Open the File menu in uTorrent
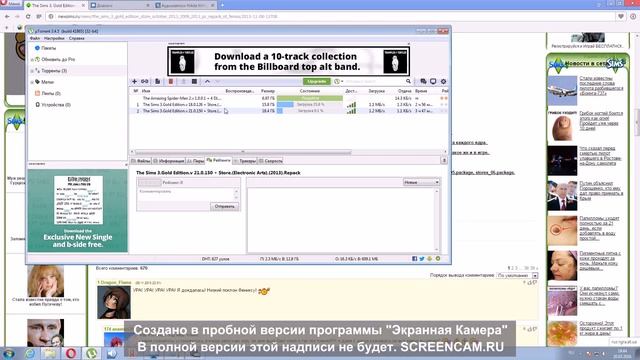 (35, 38)
